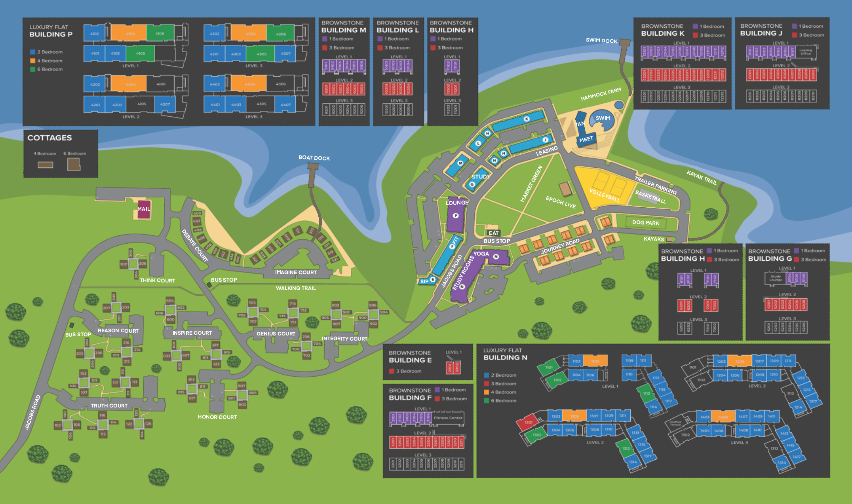
Task: Click cottage 102 on Truth Court
Action: tap(58, 425)
